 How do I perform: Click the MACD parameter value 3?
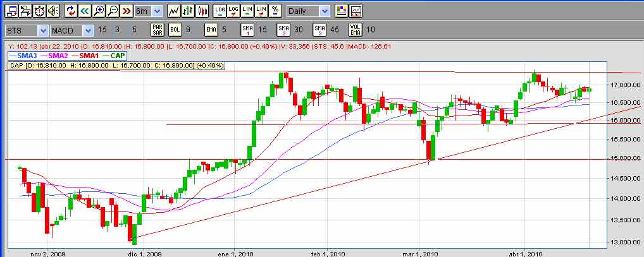[117, 30]
